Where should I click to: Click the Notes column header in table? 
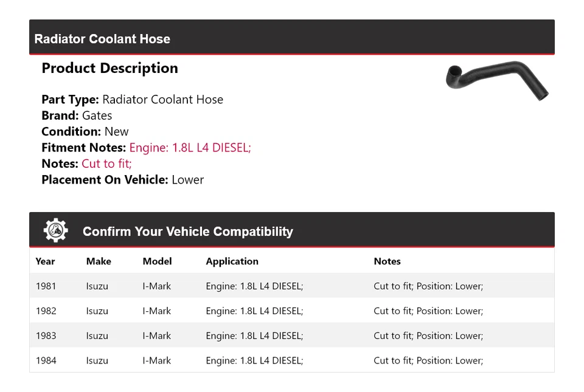[x=387, y=261]
